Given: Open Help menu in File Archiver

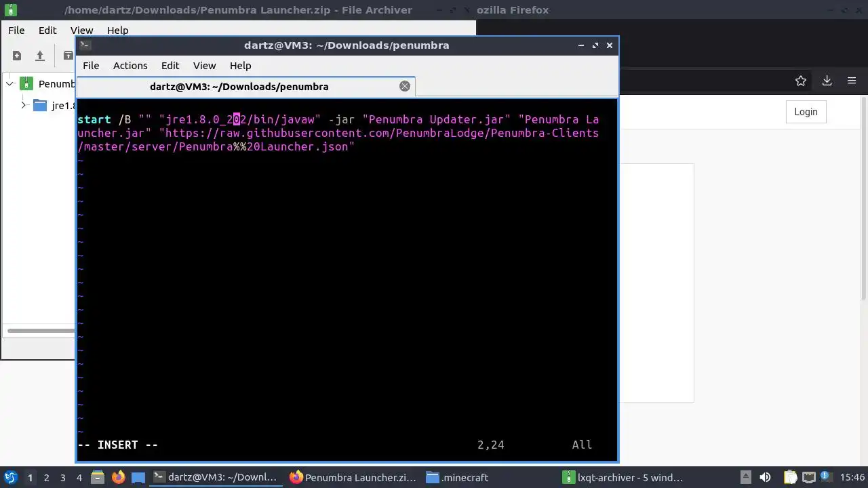Looking at the screenshot, I should click(117, 30).
